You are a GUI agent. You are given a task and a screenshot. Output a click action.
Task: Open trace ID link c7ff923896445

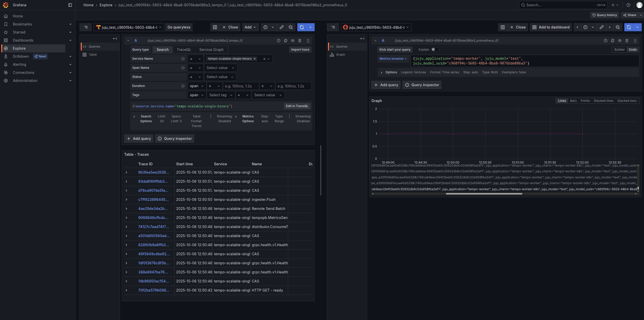click(153, 200)
